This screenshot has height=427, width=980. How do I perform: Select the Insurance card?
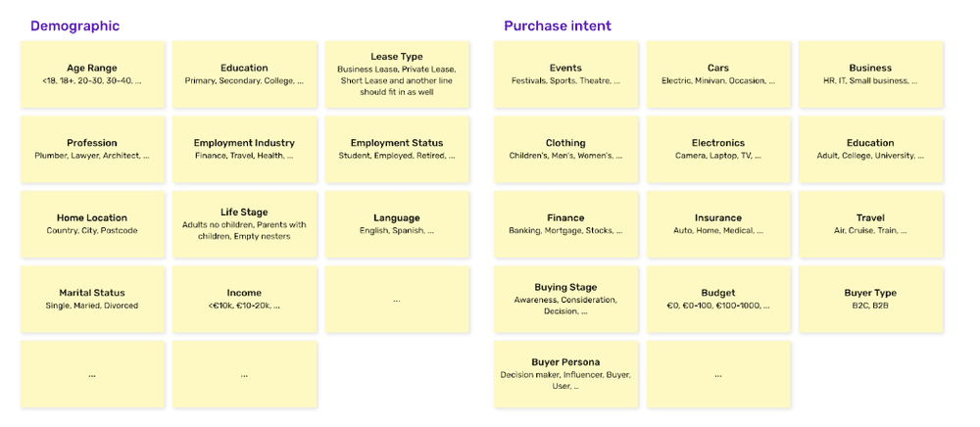(718, 224)
